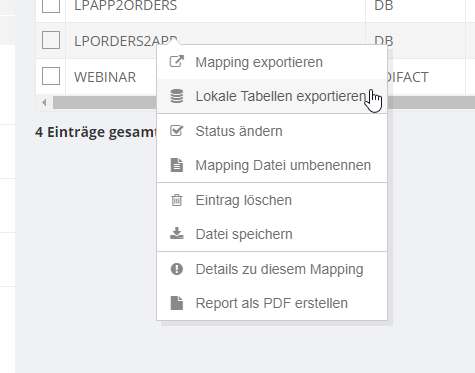This screenshot has height=373, width=475.
Task: Tick the checkbox for WEBINAR row
Action: coord(51,76)
